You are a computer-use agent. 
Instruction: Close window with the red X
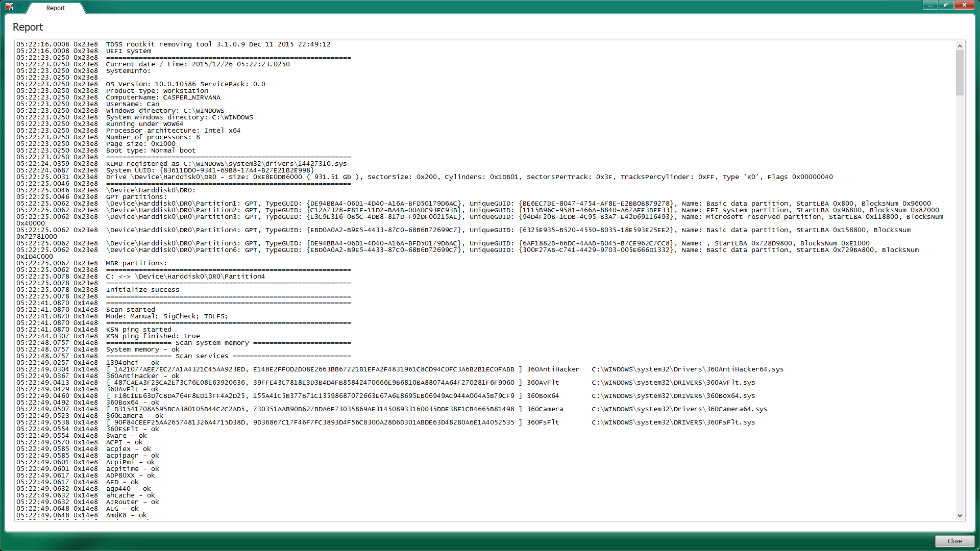coord(964,5)
